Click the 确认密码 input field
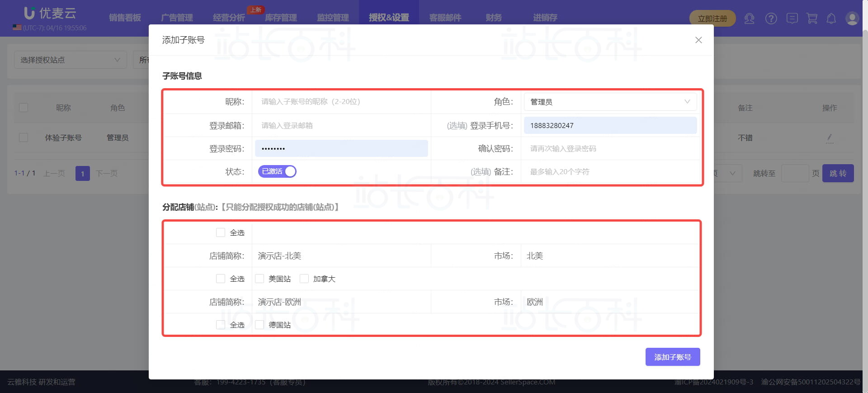Viewport: 868px width, 393px height. pyautogui.click(x=610, y=148)
